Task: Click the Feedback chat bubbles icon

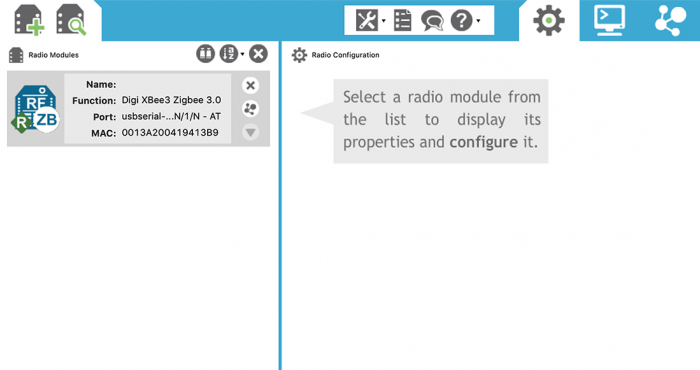Action: pyautogui.click(x=432, y=21)
